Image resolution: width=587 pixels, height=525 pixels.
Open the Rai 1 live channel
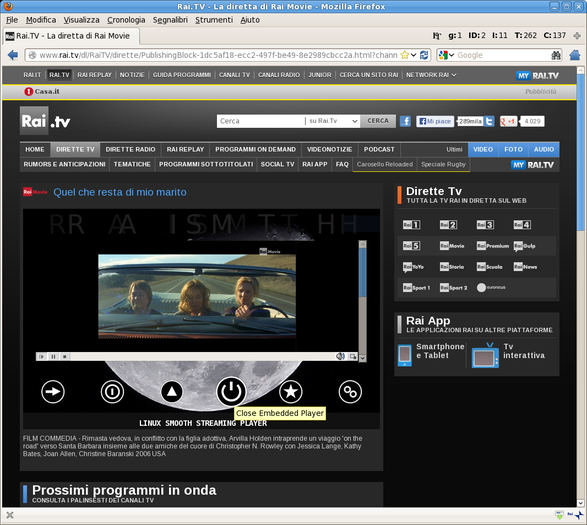tap(411, 225)
